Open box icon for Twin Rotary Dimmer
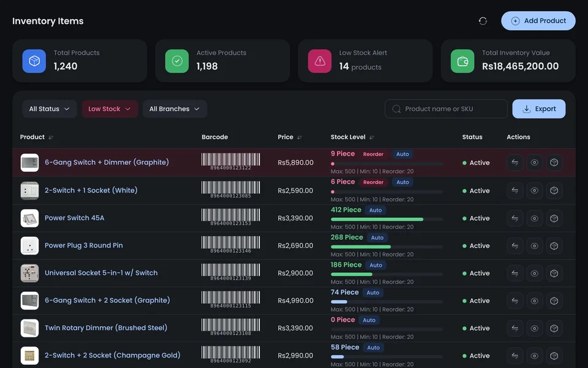Viewport: 588px width, 368px height. 554,328
